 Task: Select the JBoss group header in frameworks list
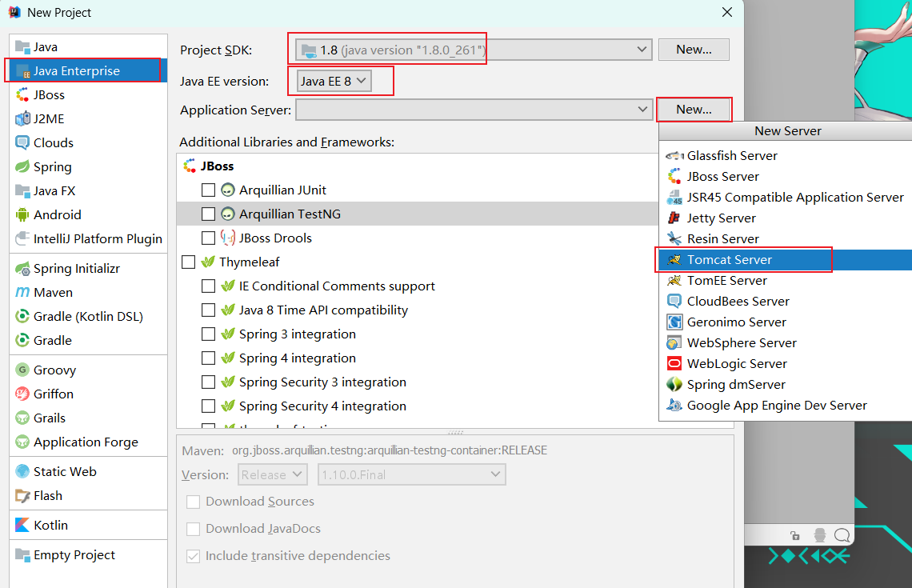(x=417, y=166)
